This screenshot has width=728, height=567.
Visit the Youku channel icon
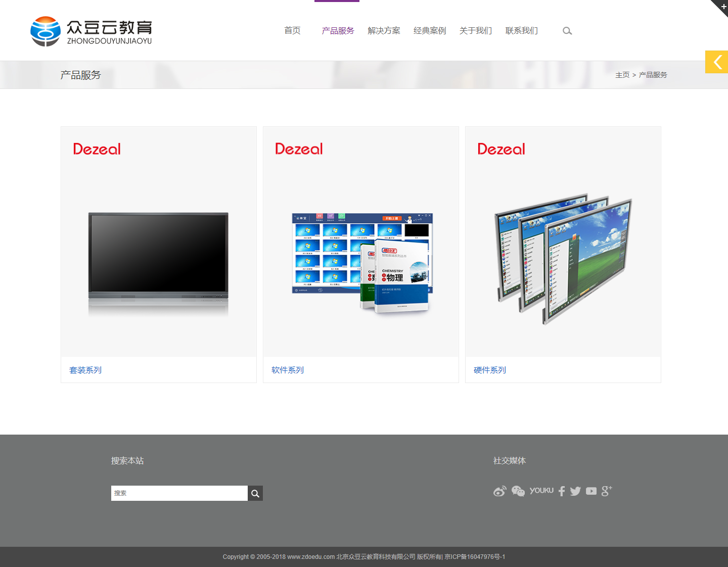tap(541, 491)
